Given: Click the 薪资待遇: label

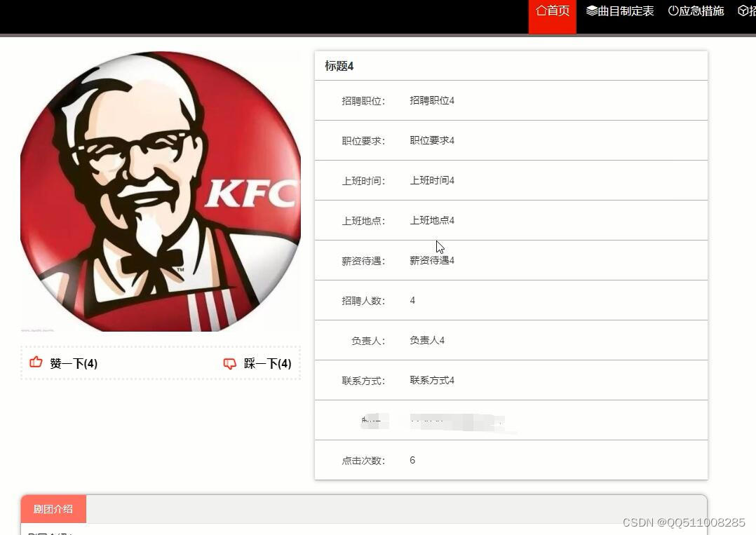Looking at the screenshot, I should (x=363, y=261).
